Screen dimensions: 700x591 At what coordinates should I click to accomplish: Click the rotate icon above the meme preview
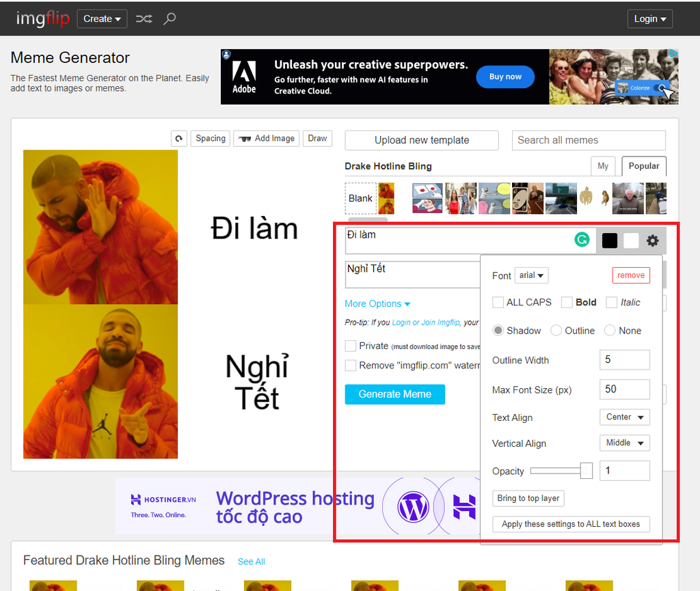click(178, 138)
